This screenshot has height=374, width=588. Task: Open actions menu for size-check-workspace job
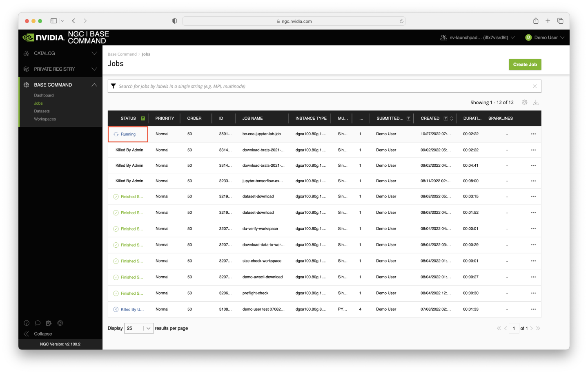click(x=533, y=261)
